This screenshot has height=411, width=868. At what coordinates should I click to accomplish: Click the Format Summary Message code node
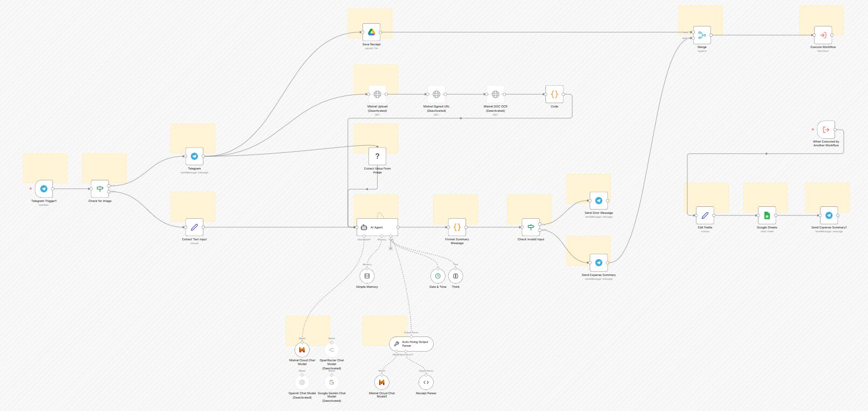(457, 227)
